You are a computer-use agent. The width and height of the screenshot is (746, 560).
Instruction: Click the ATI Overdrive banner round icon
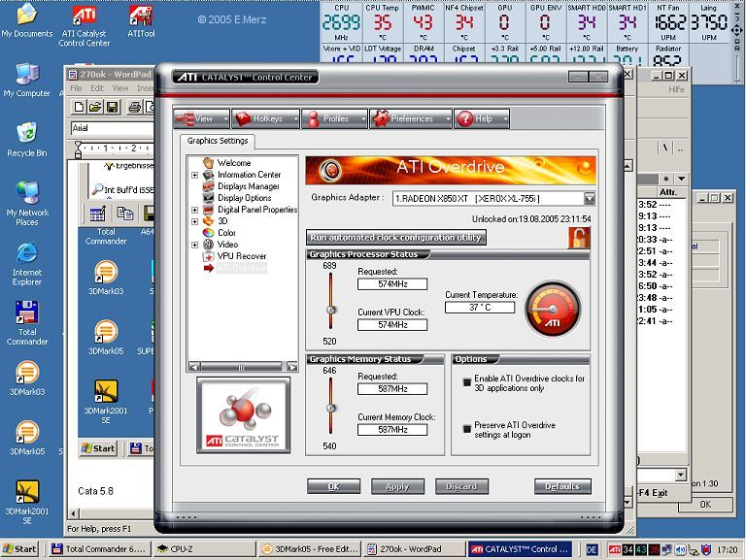click(329, 170)
